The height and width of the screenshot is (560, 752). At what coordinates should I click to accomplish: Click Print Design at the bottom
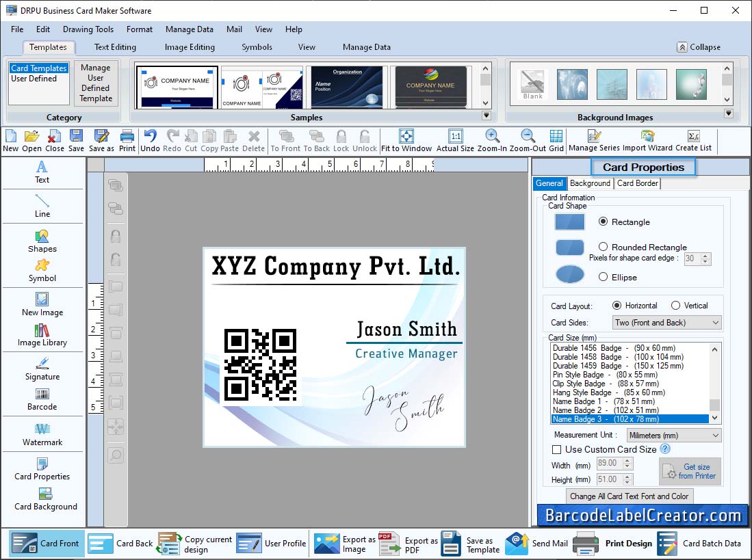[613, 543]
